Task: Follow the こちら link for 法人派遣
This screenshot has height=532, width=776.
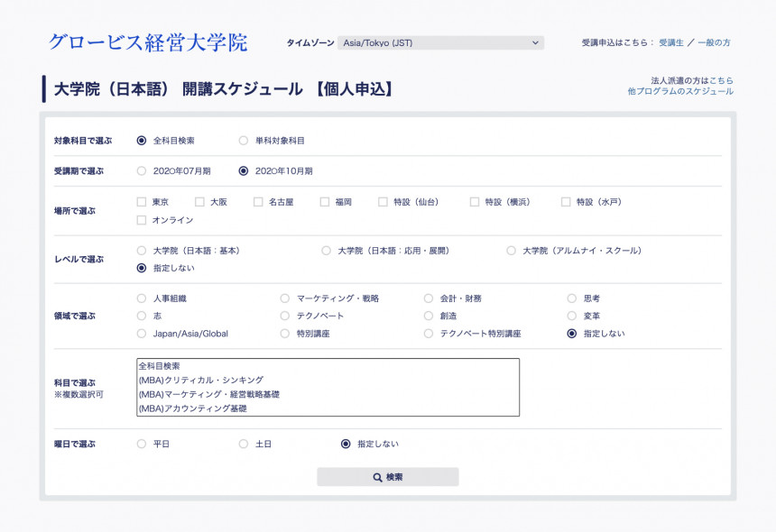Action: coord(721,80)
